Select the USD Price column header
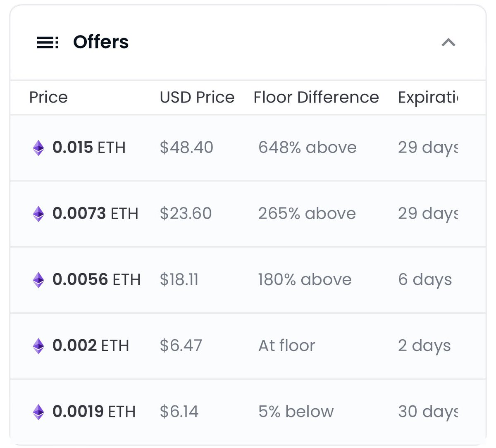 tap(197, 98)
